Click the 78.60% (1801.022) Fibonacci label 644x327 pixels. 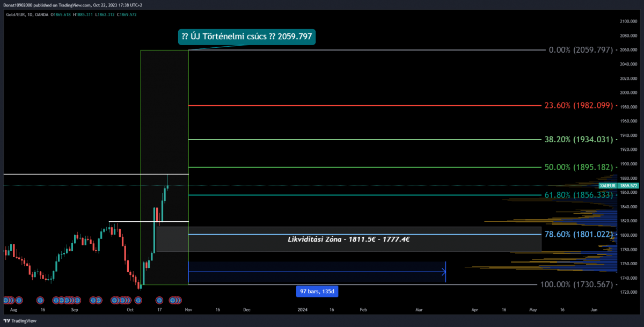[579, 234]
